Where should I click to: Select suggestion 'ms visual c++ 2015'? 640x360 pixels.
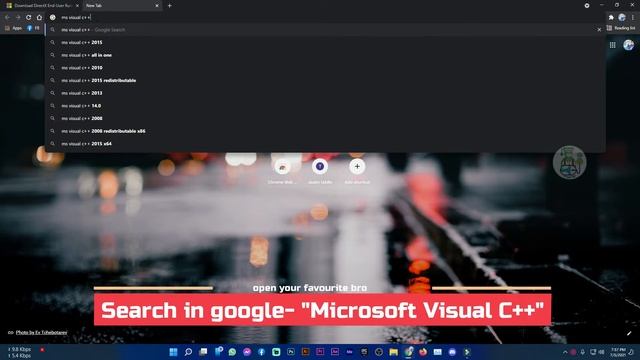tap(324, 42)
